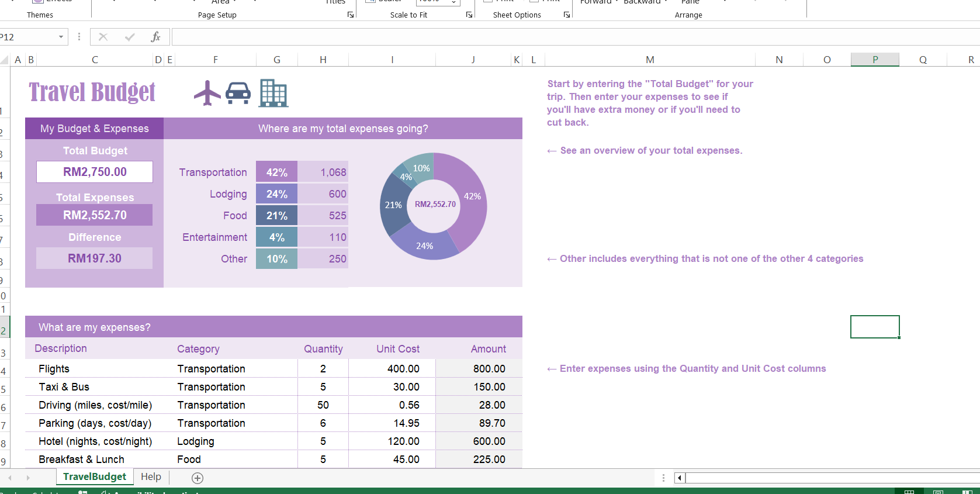This screenshot has height=494, width=980.
Task: Select the Food 21% percentage cell
Action: point(277,216)
